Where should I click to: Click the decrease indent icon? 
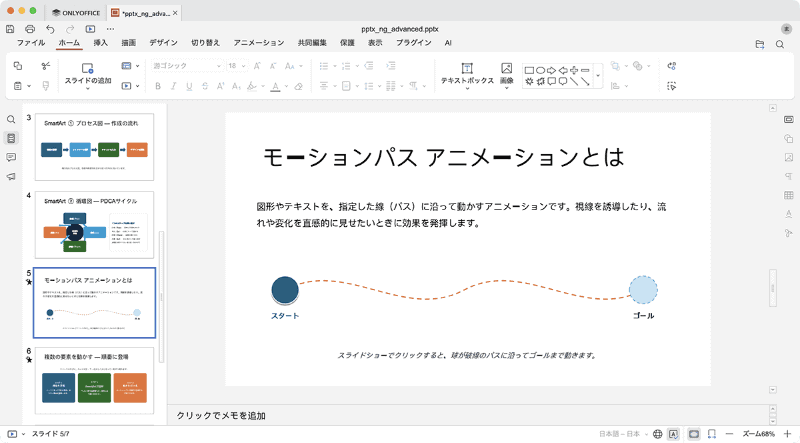coord(369,66)
